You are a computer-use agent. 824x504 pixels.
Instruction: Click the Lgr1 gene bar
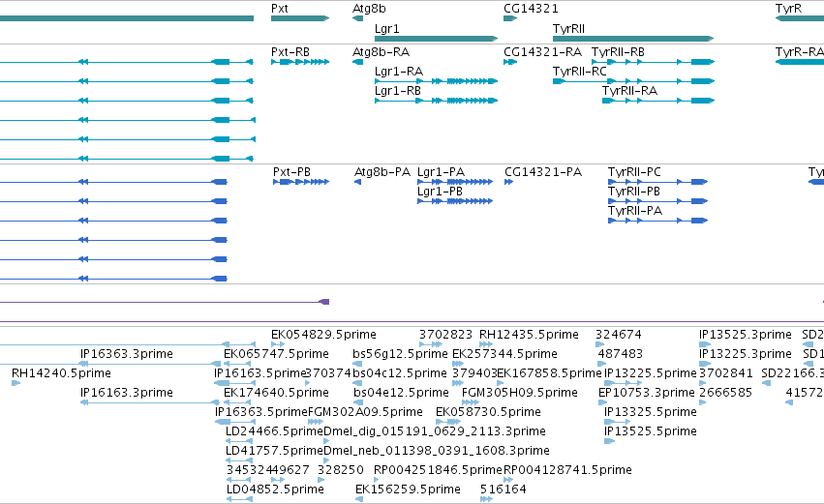pyautogui.click(x=436, y=39)
